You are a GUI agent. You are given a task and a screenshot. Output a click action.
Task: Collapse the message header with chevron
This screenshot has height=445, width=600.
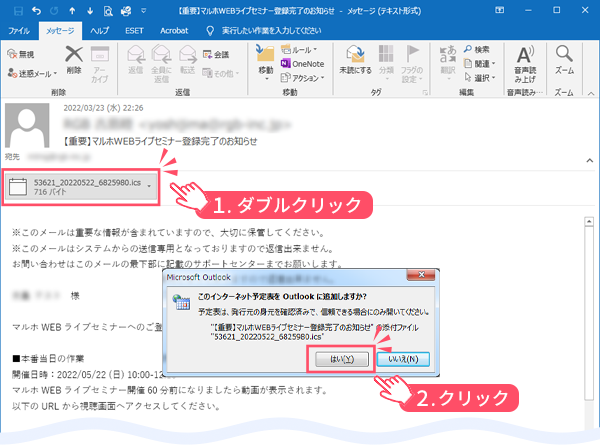click(590, 161)
